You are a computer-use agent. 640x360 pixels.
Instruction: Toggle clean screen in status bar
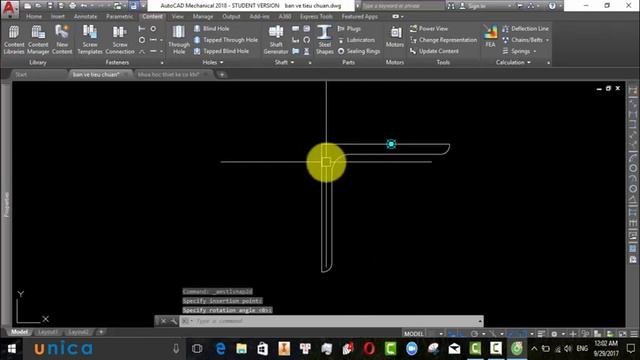622,334
